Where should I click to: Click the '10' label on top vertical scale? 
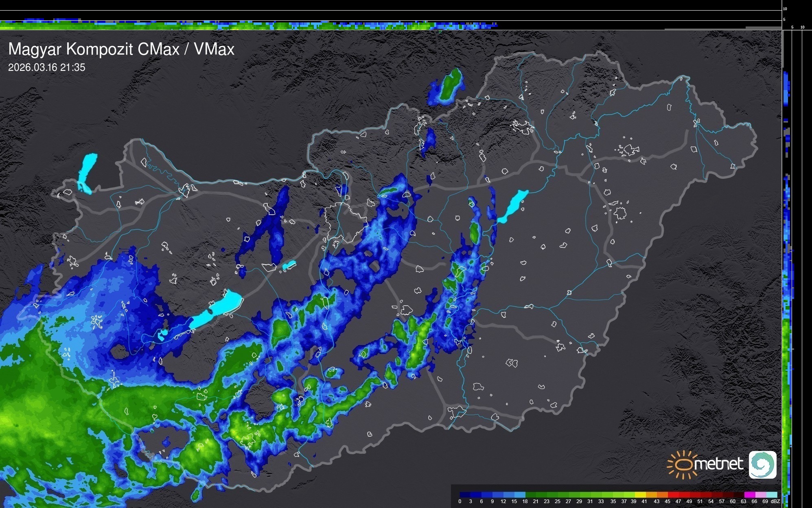pyautogui.click(x=785, y=9)
